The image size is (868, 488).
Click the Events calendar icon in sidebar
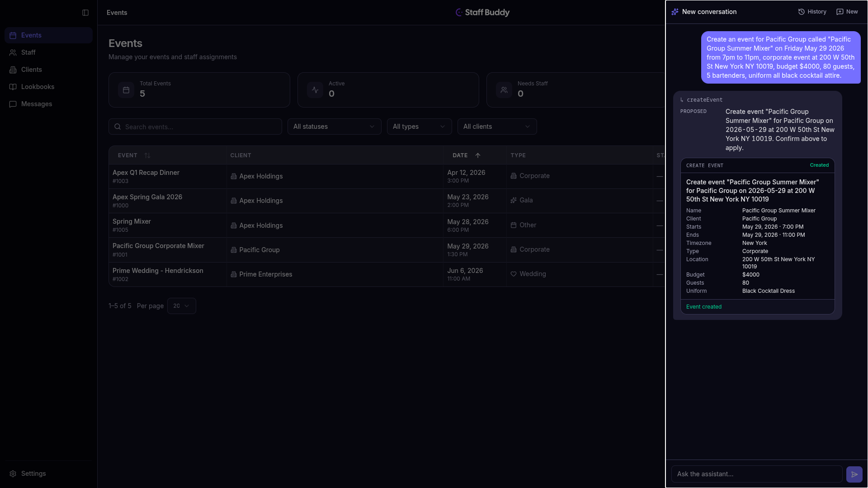click(x=13, y=35)
